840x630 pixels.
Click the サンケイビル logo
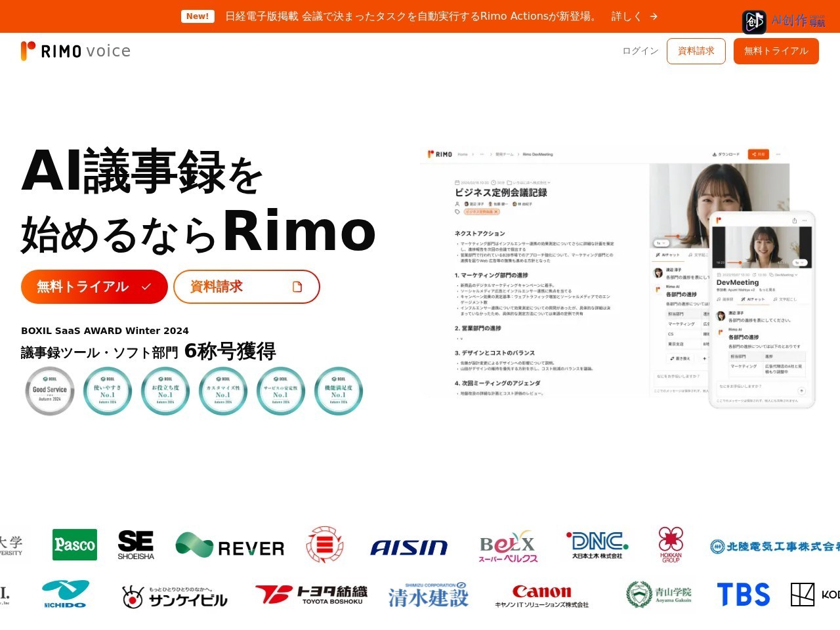(175, 597)
